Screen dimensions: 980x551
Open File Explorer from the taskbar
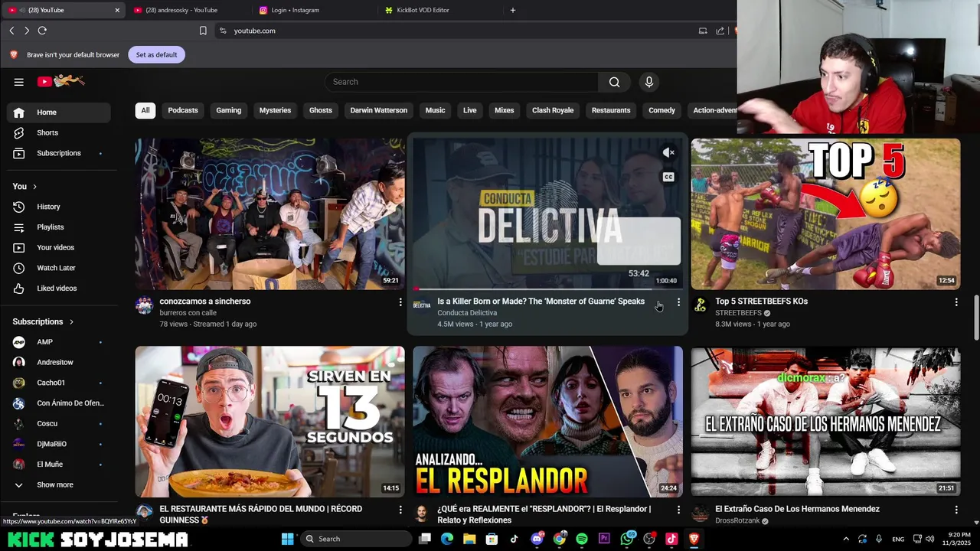click(x=469, y=539)
